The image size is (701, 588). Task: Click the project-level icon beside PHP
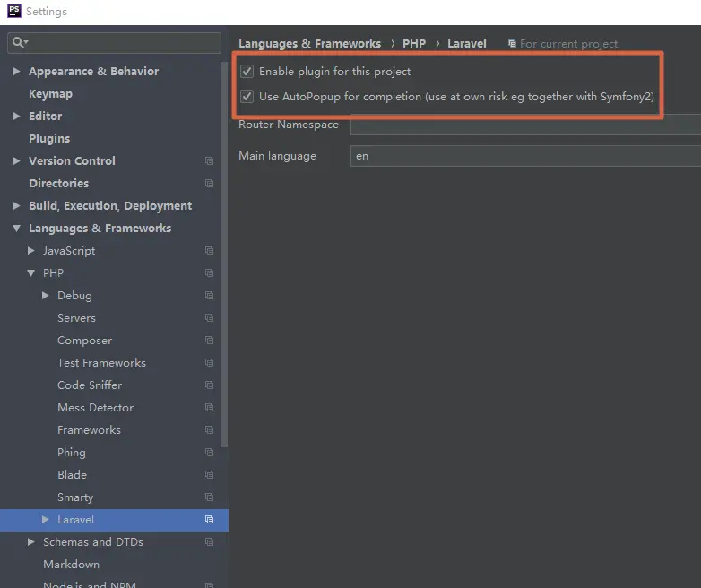pos(209,272)
